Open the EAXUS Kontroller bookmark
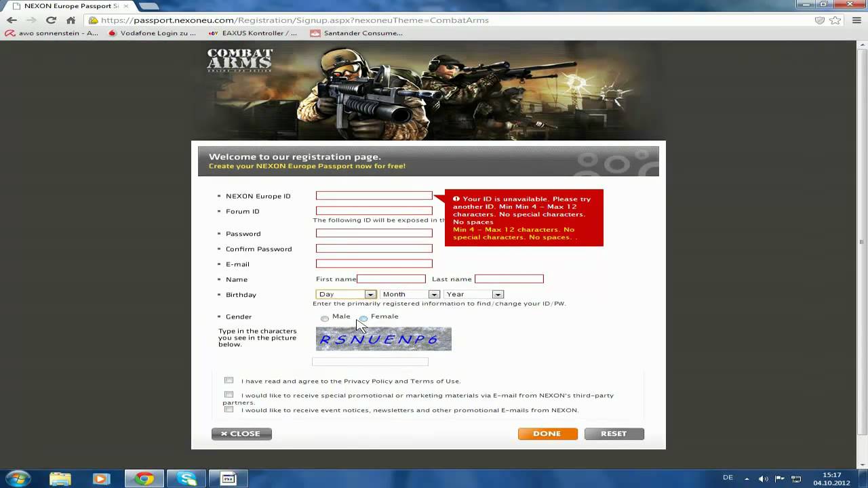This screenshot has height=488, width=868. [x=252, y=33]
